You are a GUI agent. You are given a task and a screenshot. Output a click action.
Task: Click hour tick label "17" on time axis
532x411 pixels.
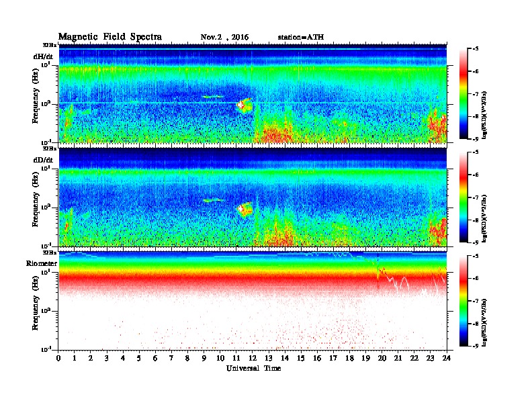pyautogui.click(x=333, y=358)
